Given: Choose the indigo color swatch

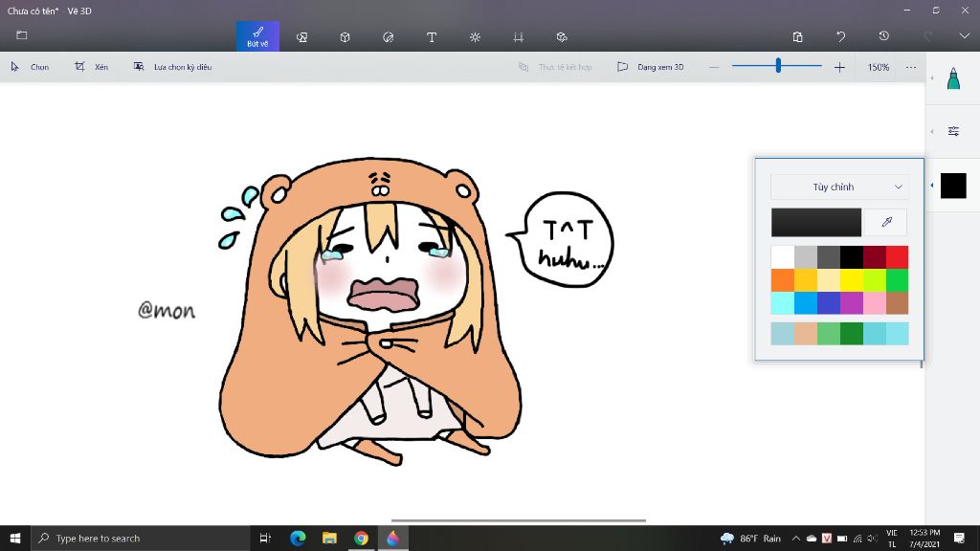Looking at the screenshot, I should pyautogui.click(x=828, y=303).
